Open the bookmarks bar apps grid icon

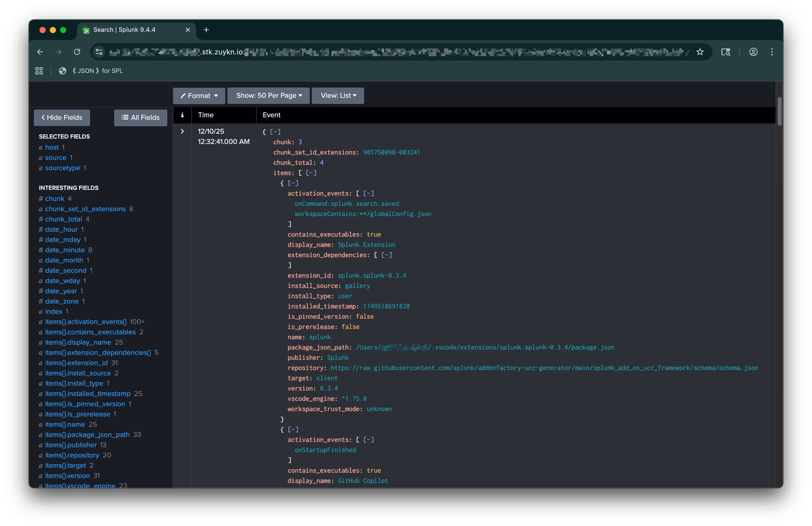click(x=39, y=71)
